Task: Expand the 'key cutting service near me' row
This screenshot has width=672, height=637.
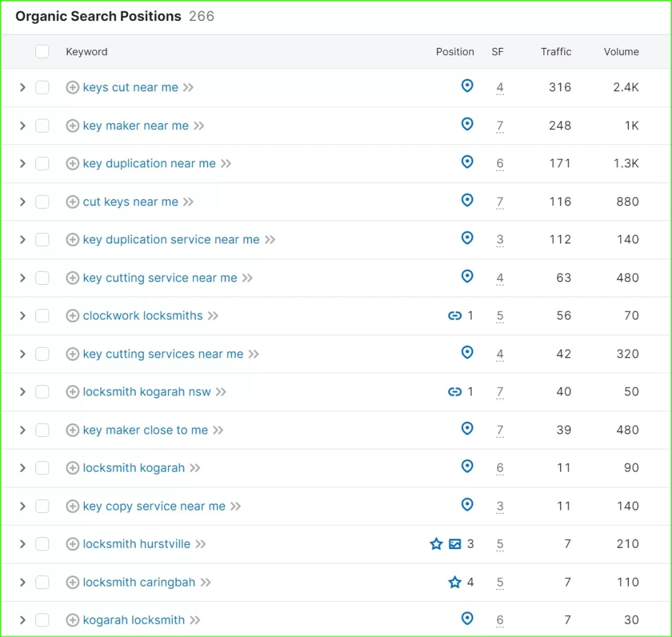Action: [x=22, y=278]
